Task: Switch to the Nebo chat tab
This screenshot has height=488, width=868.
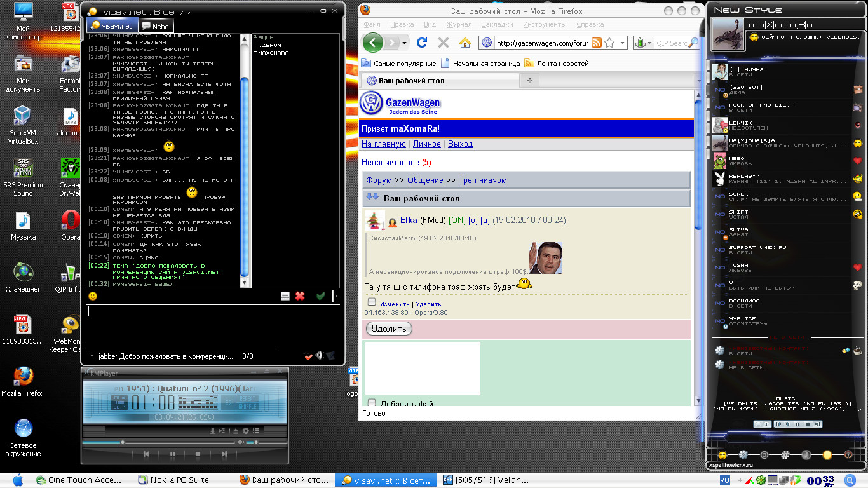Action: coord(156,26)
